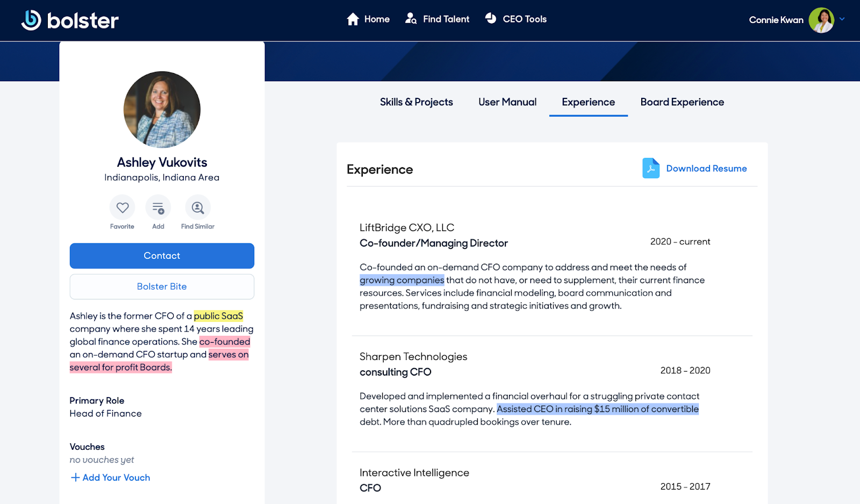Click the Co-founder/Managing Director job title
The height and width of the screenshot is (504, 860).
coord(434,243)
